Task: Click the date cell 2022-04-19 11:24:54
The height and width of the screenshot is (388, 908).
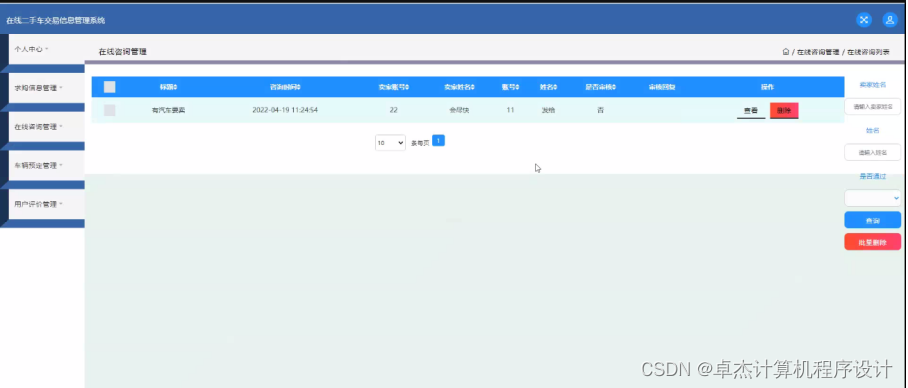Action: click(x=285, y=110)
